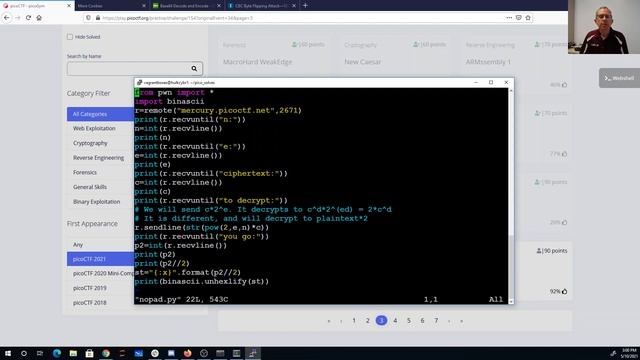
Task: Open Task View on the taskbar
Action: (40, 353)
